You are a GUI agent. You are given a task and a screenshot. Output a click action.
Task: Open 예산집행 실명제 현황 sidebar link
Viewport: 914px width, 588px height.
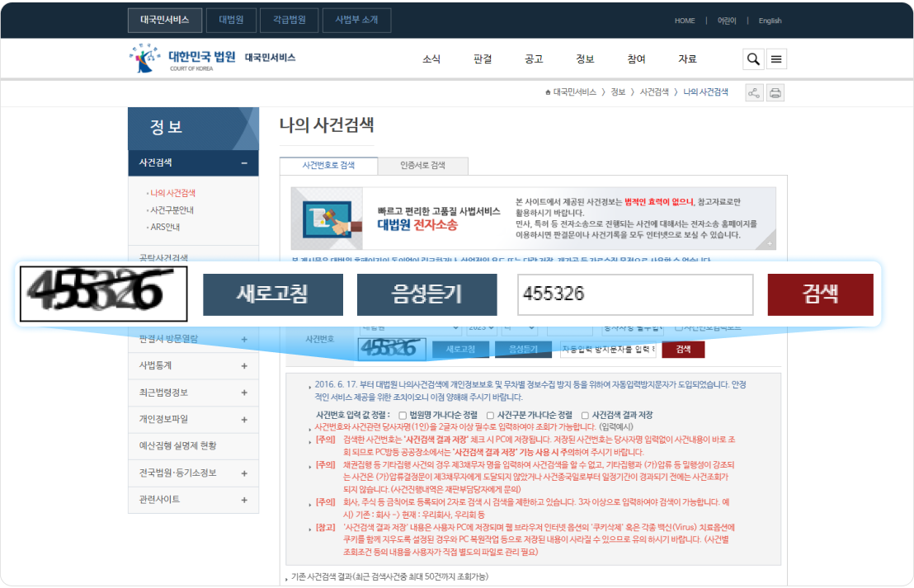[x=178, y=446]
